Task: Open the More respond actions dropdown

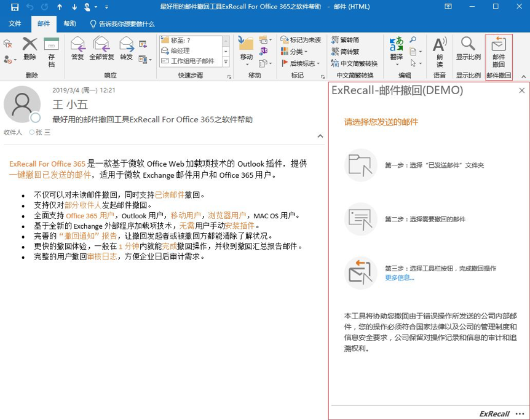Action: pos(145,60)
